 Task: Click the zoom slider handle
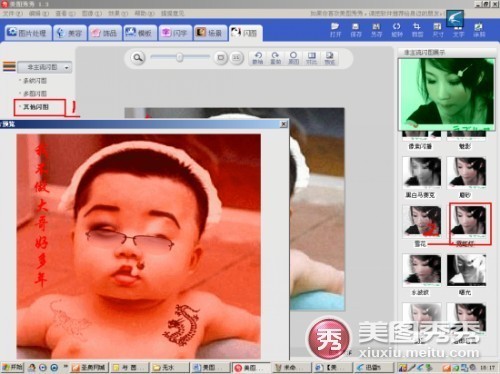coord(180,58)
